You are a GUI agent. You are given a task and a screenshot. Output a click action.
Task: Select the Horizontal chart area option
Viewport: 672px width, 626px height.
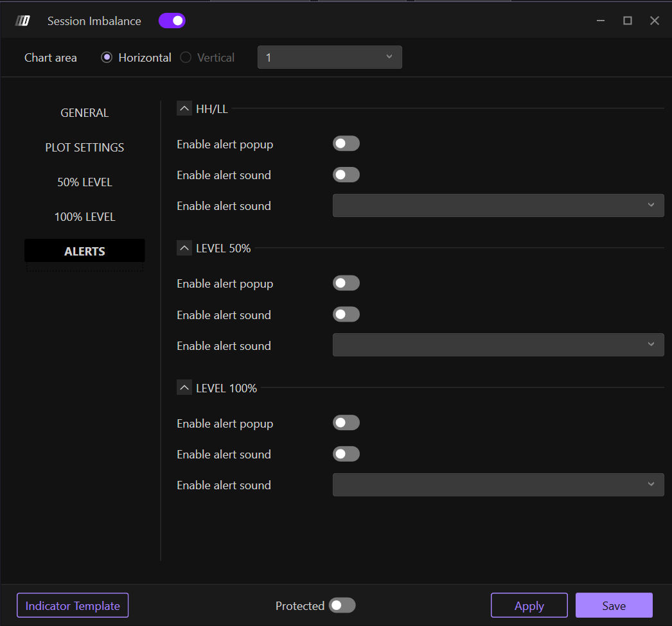point(107,58)
